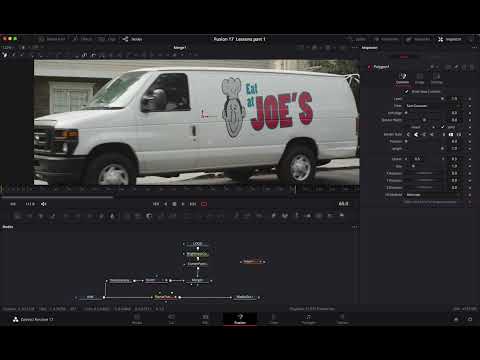Screen dimensions: 480x360
Task: Select the third Border Style icon
Action: [x=424, y=134]
